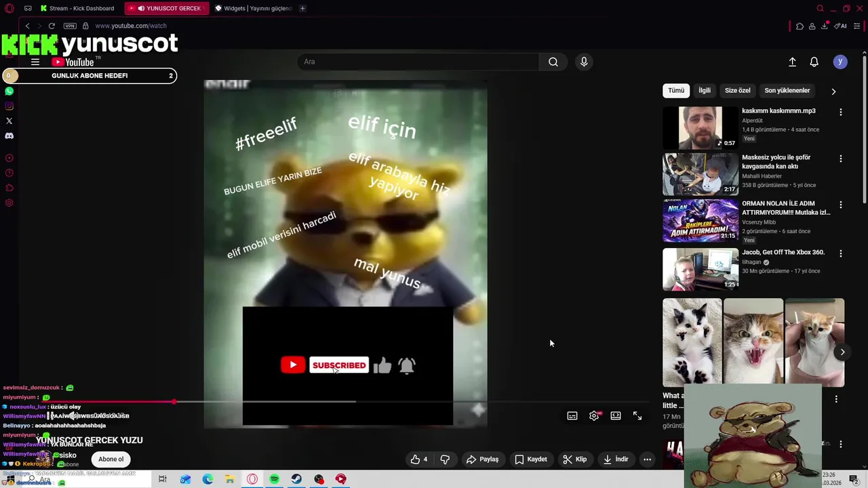Image resolution: width=868 pixels, height=488 pixels.
Task: Dislike the video with thumbs down
Action: pyautogui.click(x=445, y=460)
